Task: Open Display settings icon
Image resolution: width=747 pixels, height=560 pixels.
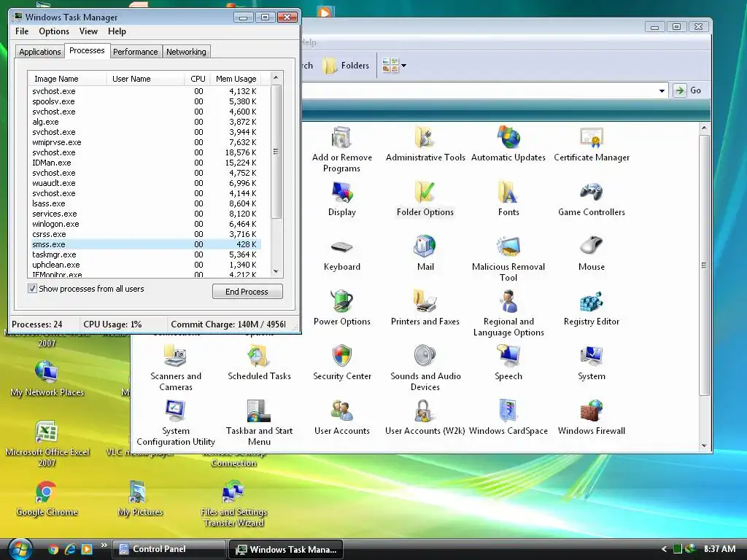Action: pos(341,198)
